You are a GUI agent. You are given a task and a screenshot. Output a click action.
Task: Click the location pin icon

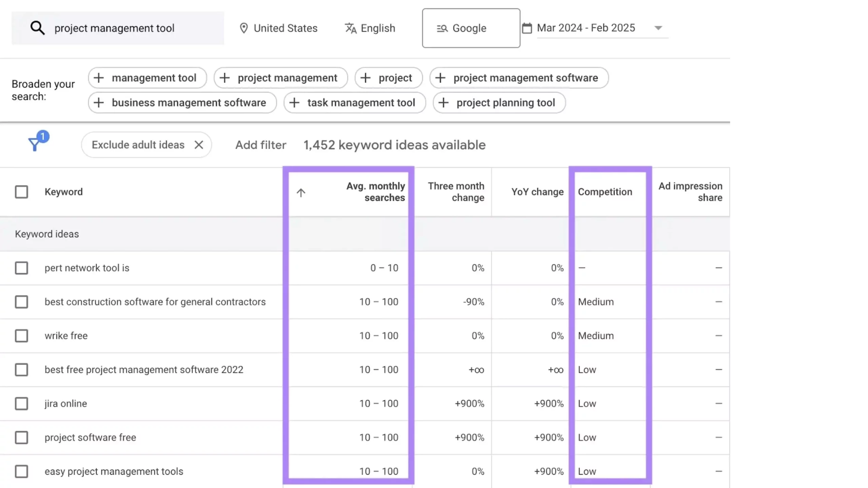pos(243,28)
